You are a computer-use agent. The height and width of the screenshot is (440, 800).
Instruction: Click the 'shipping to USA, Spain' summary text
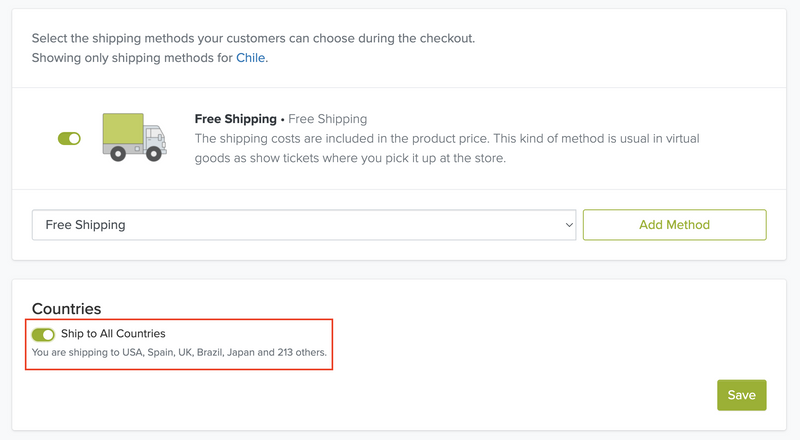click(x=179, y=352)
